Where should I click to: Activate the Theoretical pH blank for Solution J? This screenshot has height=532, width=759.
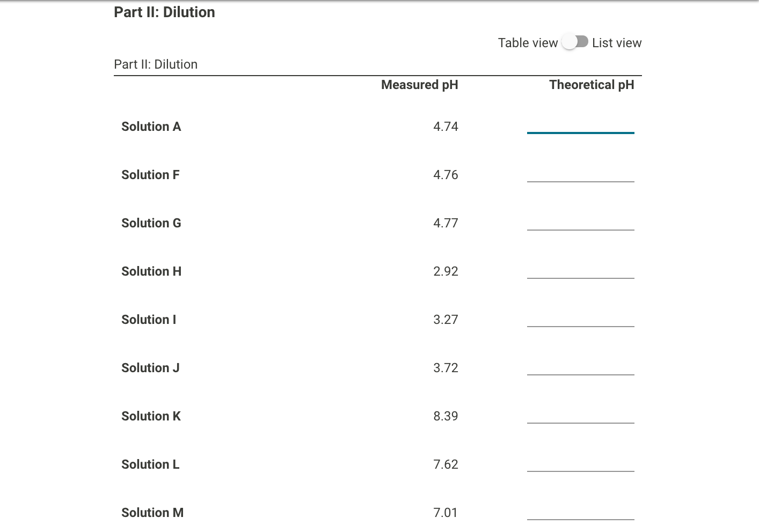(x=580, y=372)
